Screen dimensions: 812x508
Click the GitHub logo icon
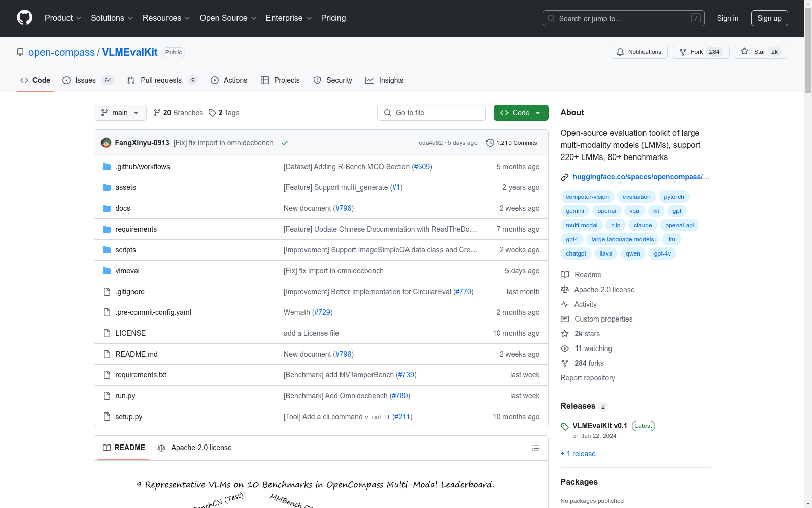pyautogui.click(x=24, y=18)
